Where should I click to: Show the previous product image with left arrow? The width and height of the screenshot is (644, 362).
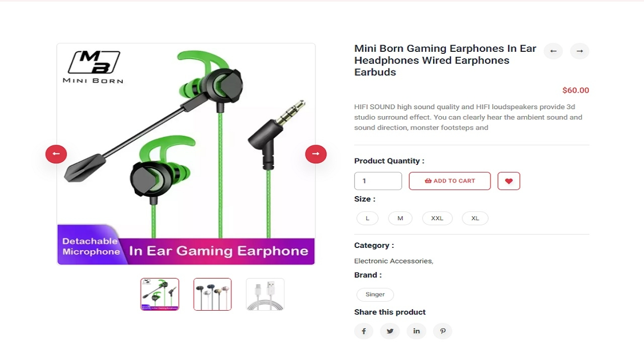pyautogui.click(x=56, y=154)
